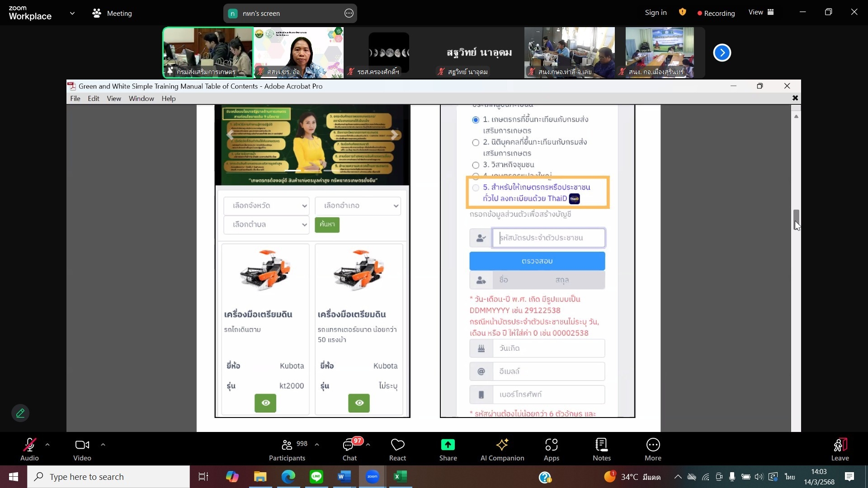Expand the Meeting info dropdown arrow
The height and width of the screenshot is (488, 868).
pos(72,13)
